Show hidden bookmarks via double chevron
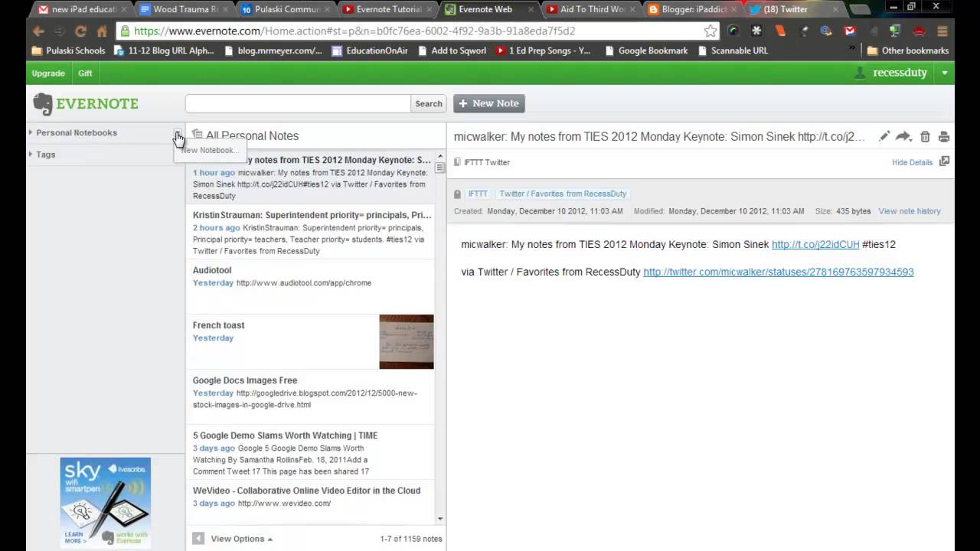The width and height of the screenshot is (980, 551). coord(852,49)
